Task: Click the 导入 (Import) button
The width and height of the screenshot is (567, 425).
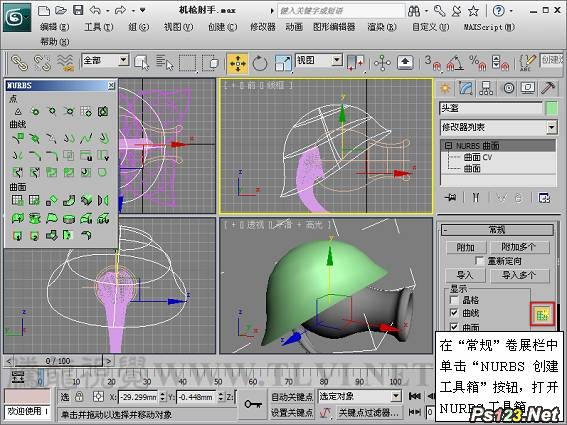Action: (465, 275)
